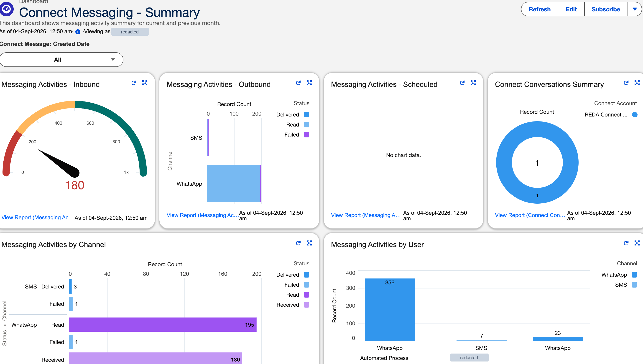
Task: Click the WhatsApp bar showing 23
Action: (x=558, y=339)
